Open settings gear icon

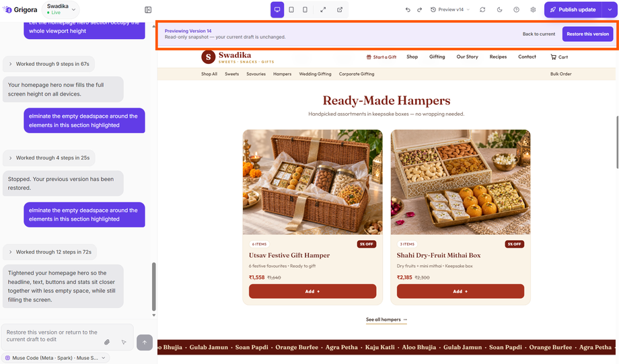(x=534, y=10)
